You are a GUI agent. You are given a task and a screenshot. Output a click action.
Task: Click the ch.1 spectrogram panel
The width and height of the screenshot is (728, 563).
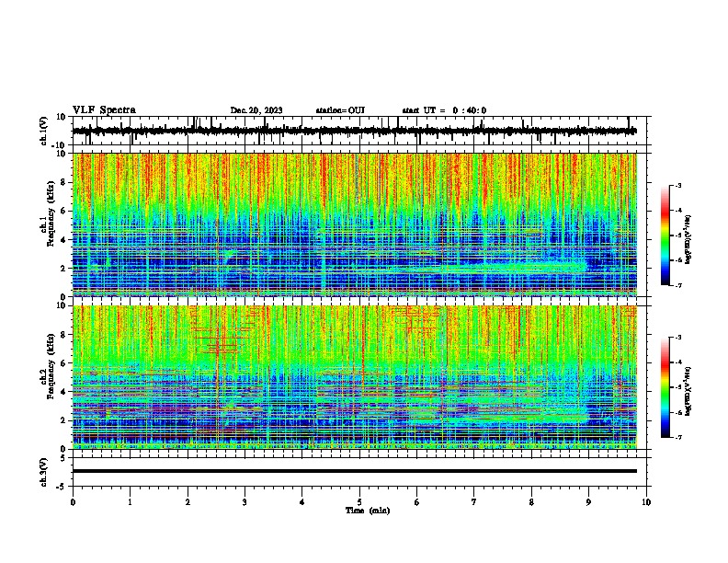[355, 224]
